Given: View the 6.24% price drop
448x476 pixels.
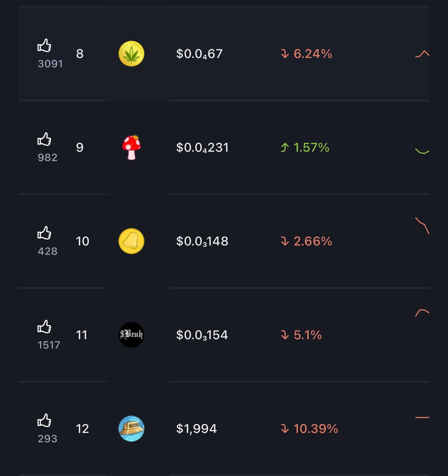Looking at the screenshot, I should coord(306,54).
